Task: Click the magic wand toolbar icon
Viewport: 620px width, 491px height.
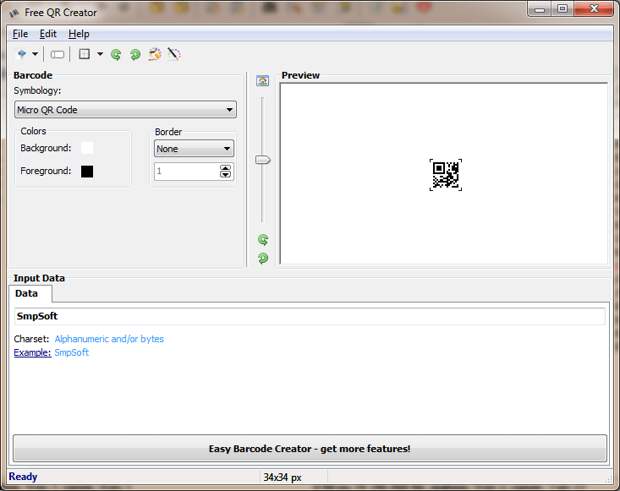Action: click(174, 54)
